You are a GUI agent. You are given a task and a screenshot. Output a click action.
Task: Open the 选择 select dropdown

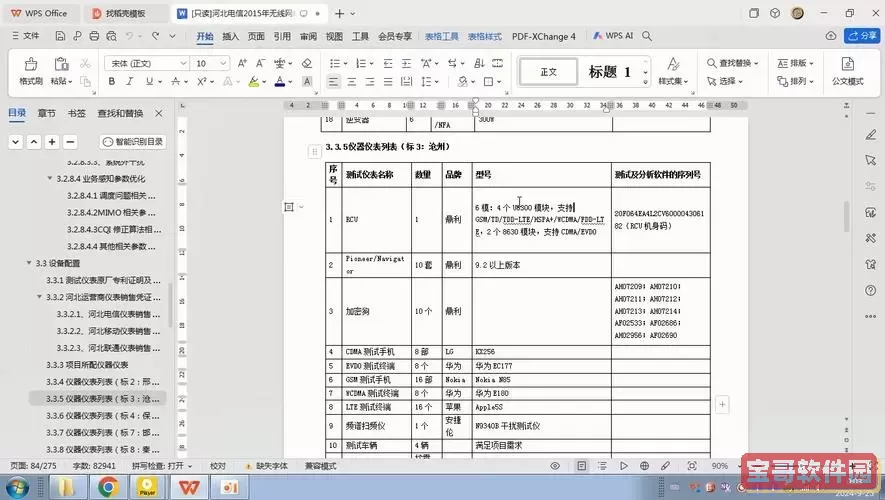[725, 81]
